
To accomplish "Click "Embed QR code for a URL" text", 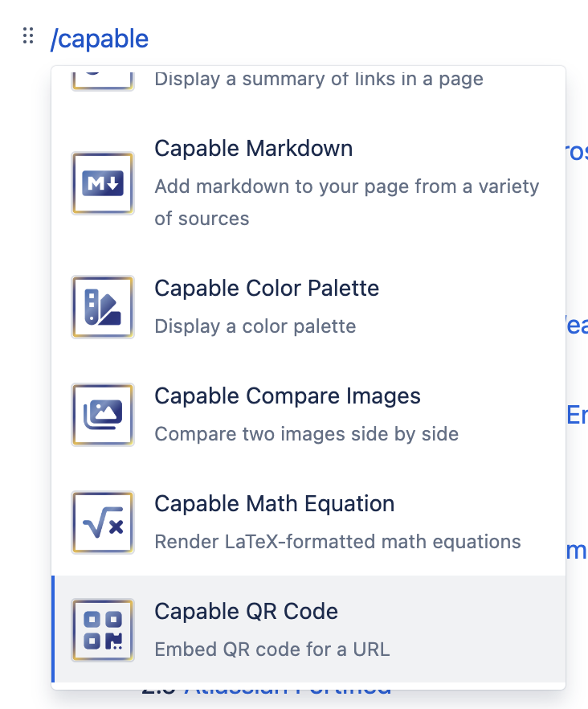I will click(x=272, y=650).
